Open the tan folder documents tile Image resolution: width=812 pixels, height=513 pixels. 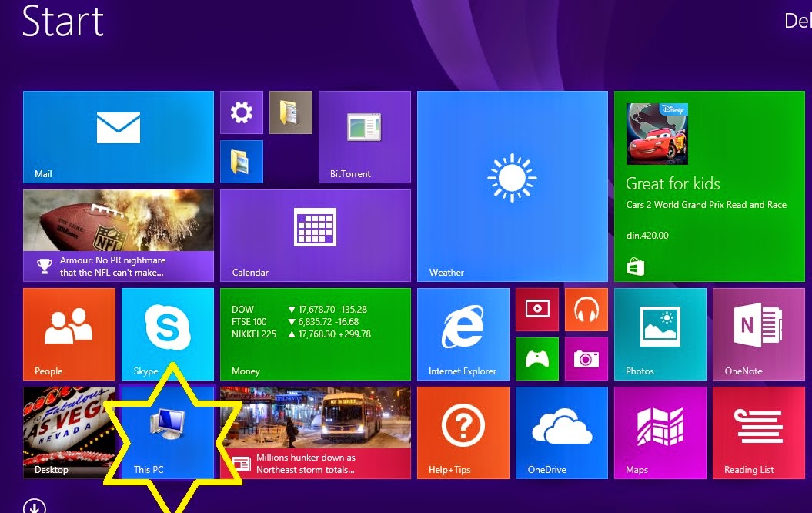click(290, 112)
